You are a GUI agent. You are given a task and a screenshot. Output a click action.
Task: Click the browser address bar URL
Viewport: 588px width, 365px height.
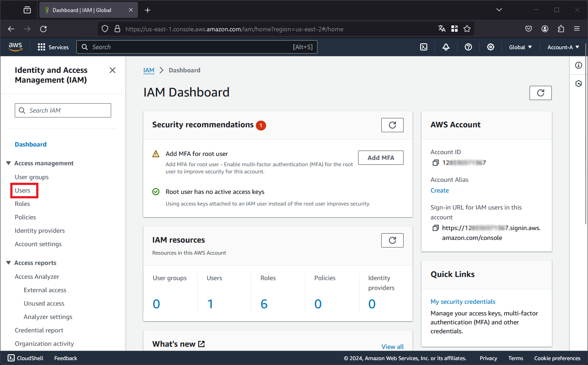(x=234, y=29)
